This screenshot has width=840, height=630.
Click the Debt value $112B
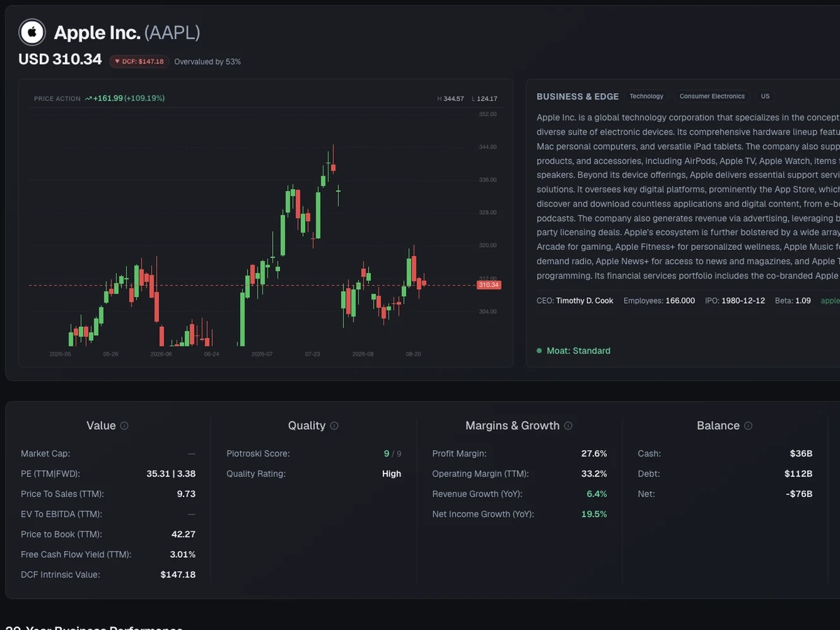799,474
